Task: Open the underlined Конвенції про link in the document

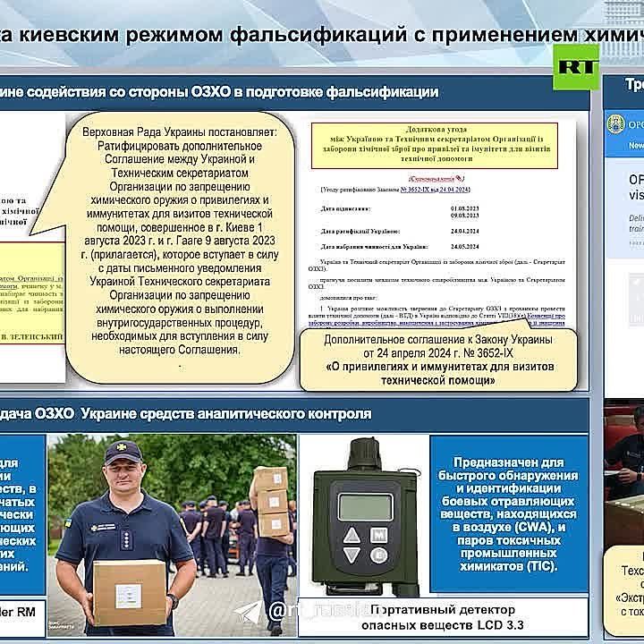Action: click(546, 316)
